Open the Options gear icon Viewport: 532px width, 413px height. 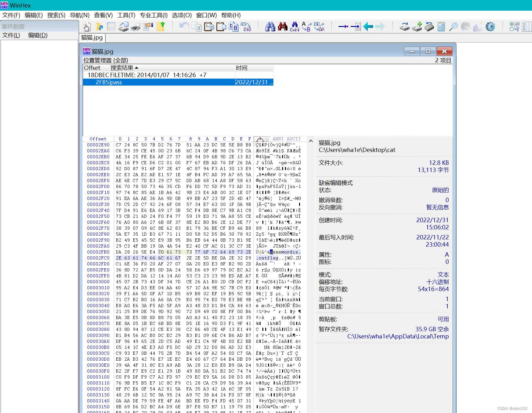pyautogui.click(x=490, y=27)
